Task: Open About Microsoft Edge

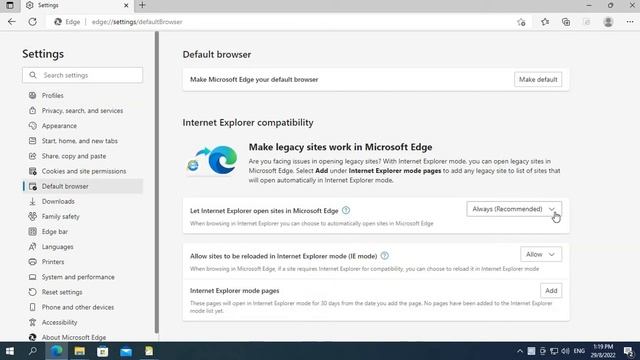Action: (x=83, y=337)
